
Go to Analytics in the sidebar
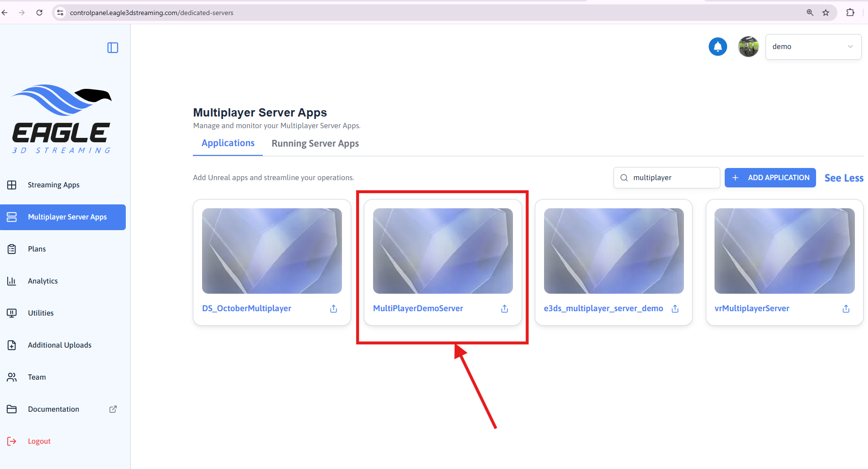(43, 281)
